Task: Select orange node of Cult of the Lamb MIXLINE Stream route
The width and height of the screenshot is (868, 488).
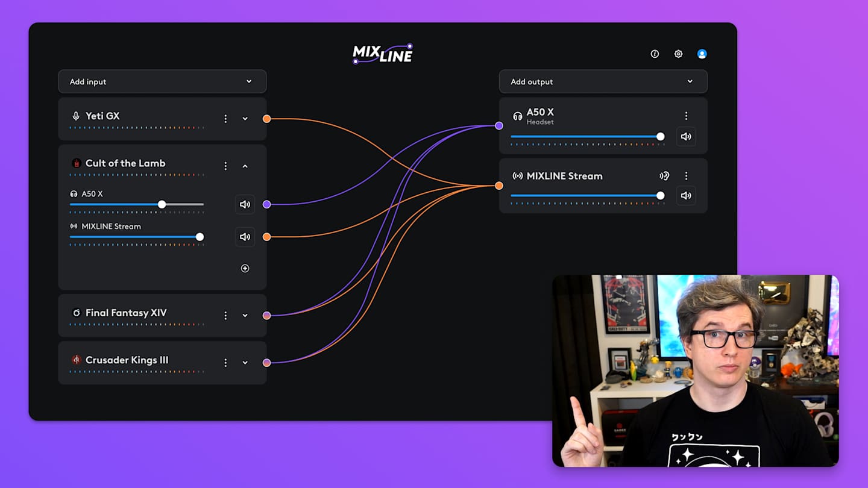Action: click(x=266, y=237)
